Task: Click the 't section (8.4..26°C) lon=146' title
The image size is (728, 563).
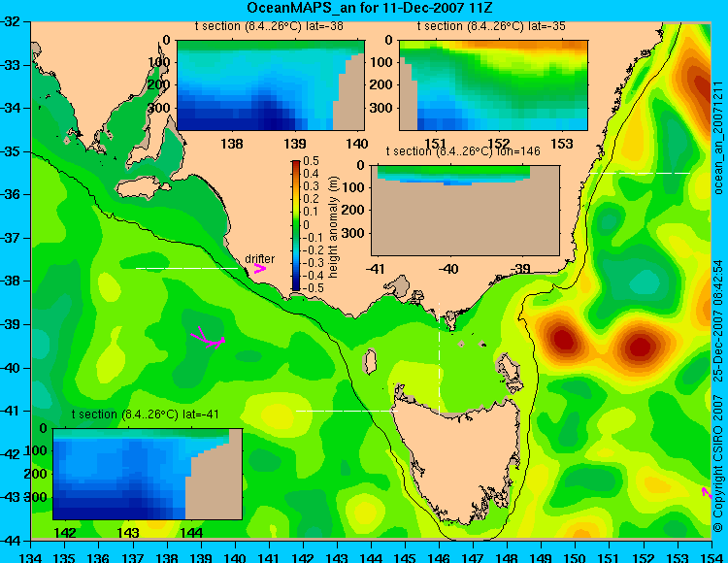Action: (463, 151)
